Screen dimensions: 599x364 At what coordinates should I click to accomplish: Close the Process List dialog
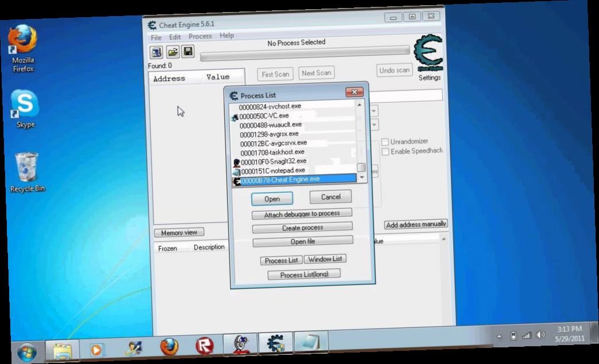(354, 92)
